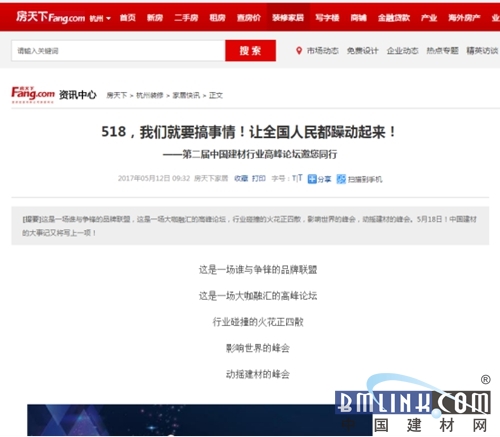Open the 杭州 city dropdown arrow
The width and height of the screenshot is (500, 437).
[x=108, y=18]
